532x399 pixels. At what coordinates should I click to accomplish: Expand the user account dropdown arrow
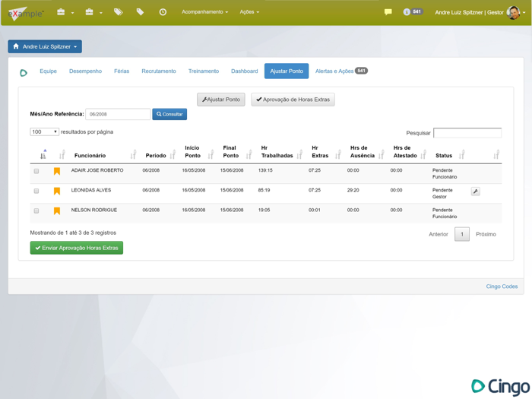pyautogui.click(x=524, y=13)
